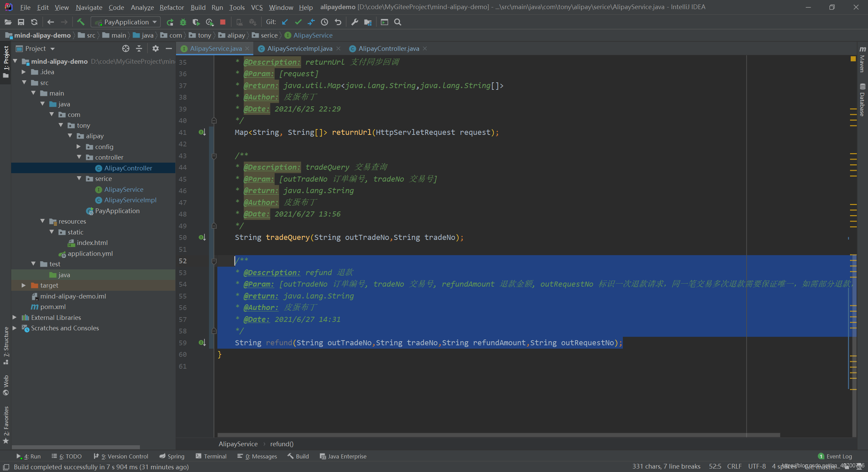
Task: Click the Show History clock icon
Action: (x=324, y=22)
